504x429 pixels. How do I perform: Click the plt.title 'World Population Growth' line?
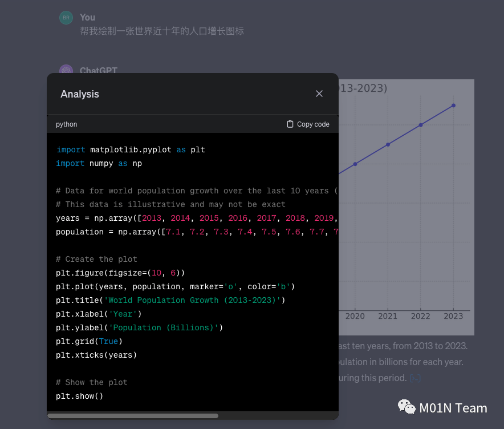170,300
